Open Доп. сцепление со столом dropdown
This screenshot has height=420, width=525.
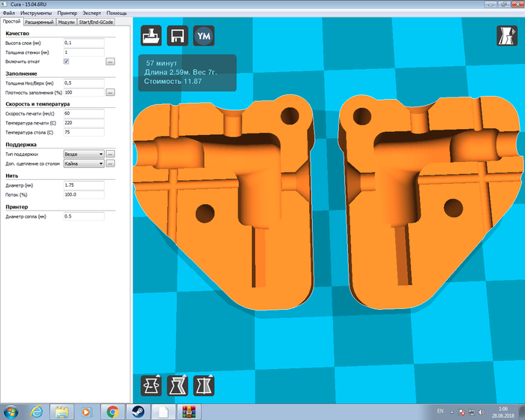83,163
